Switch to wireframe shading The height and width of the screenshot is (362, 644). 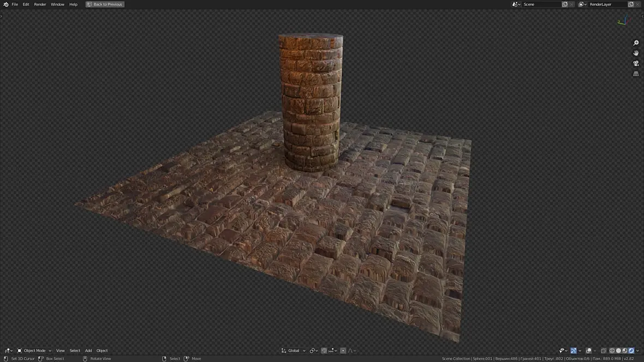(612, 351)
